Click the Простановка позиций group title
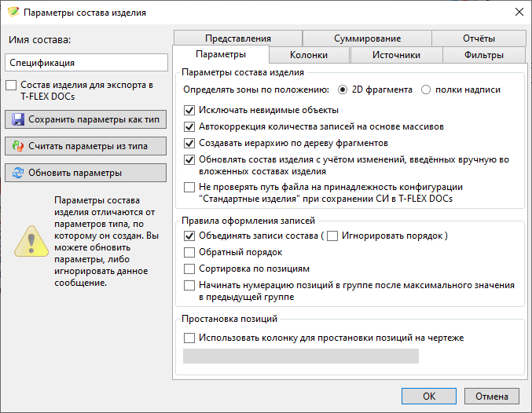The width and height of the screenshot is (532, 413). click(x=229, y=319)
